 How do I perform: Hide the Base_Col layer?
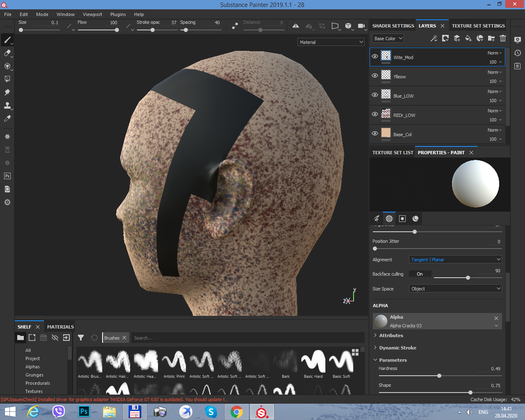(375, 133)
